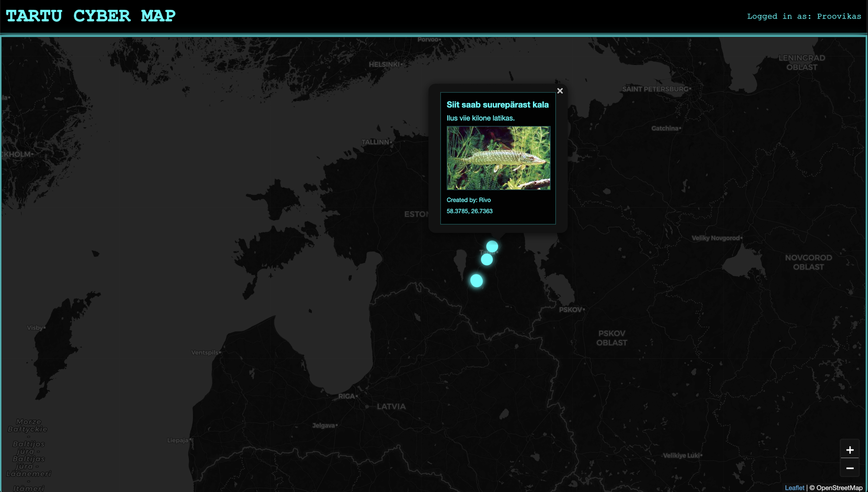This screenshot has width=868, height=492.
Task: Click the popup heading 'Siit saab suurepärast kala'
Action: (x=498, y=105)
